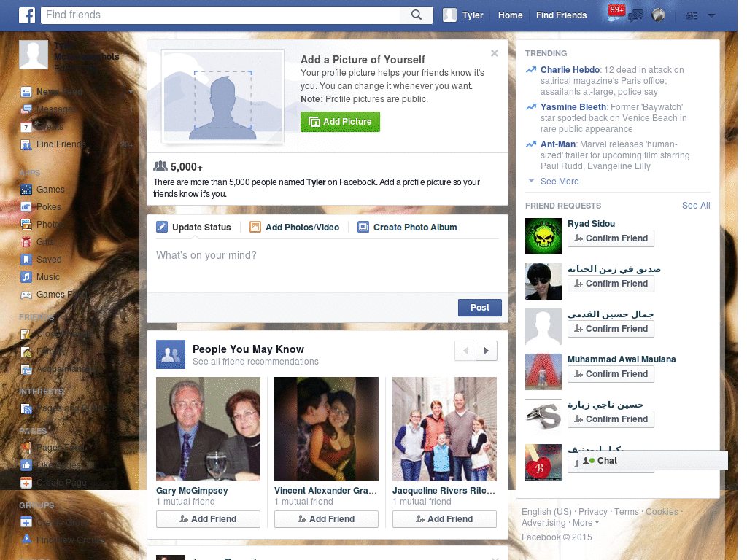Select Update Status tab
The width and height of the screenshot is (747, 560).
pos(194,227)
